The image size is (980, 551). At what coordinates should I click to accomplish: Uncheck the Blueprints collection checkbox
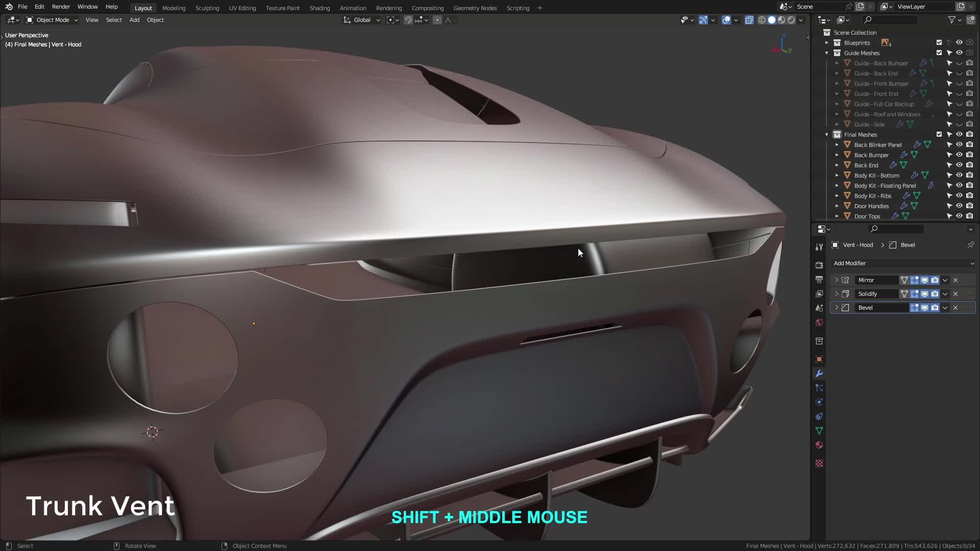click(939, 43)
